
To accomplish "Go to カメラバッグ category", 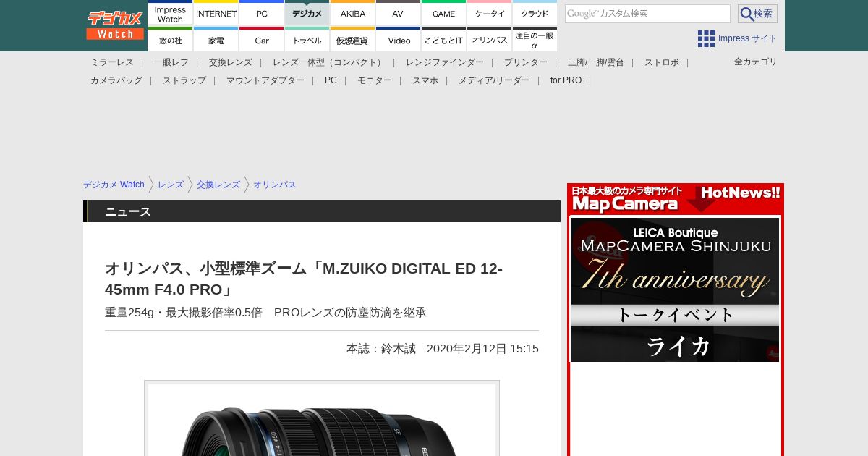I will pos(116,80).
